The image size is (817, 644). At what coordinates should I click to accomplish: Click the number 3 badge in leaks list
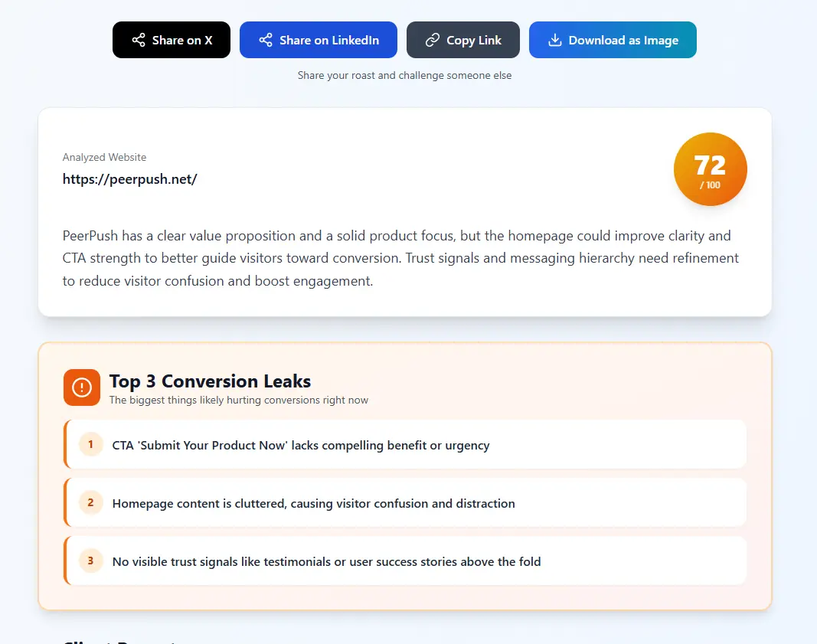(x=90, y=561)
